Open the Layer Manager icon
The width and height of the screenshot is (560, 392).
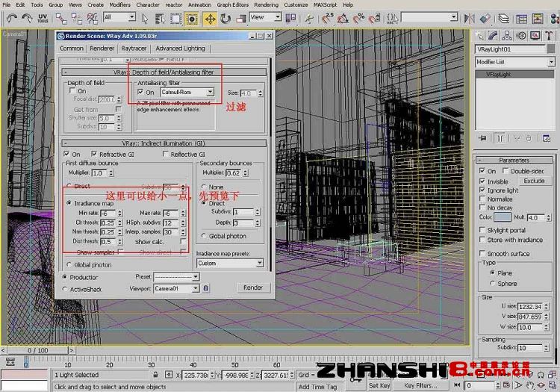[503, 18]
